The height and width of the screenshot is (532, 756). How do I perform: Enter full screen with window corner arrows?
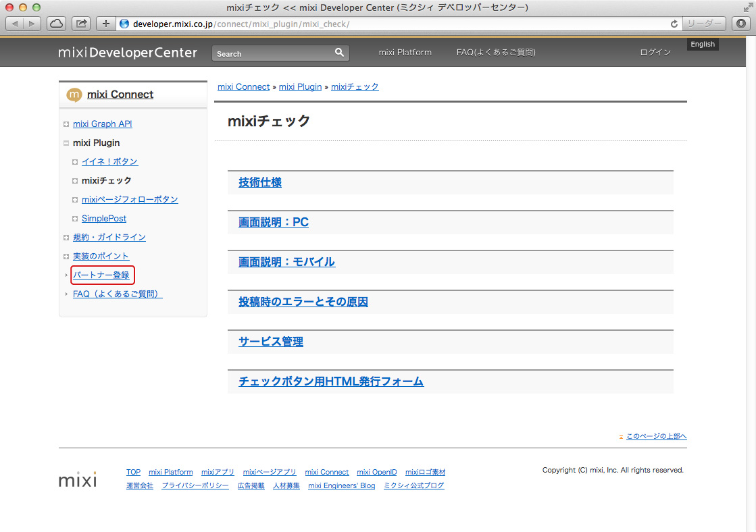748,7
